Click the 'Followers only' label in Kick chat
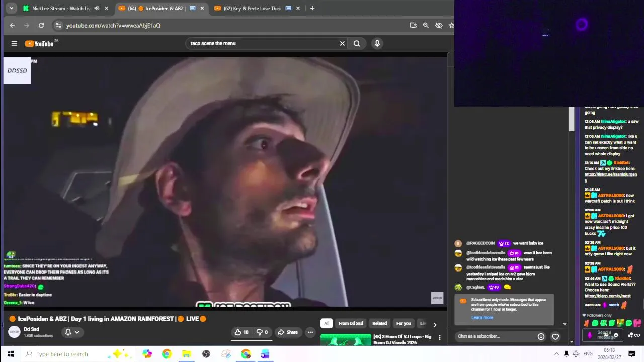 tap(599, 315)
